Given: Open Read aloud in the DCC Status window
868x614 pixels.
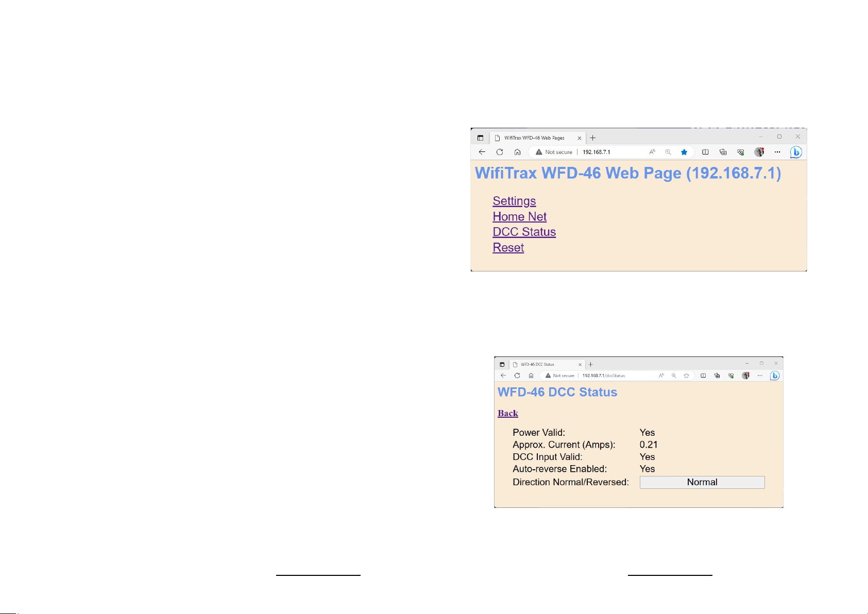Looking at the screenshot, I should (661, 376).
